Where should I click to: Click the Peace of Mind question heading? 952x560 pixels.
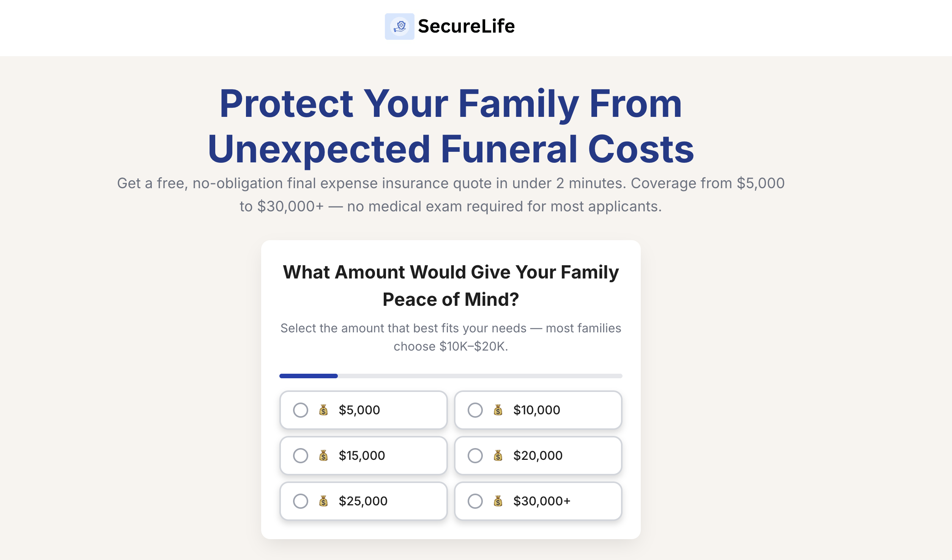coord(451,286)
